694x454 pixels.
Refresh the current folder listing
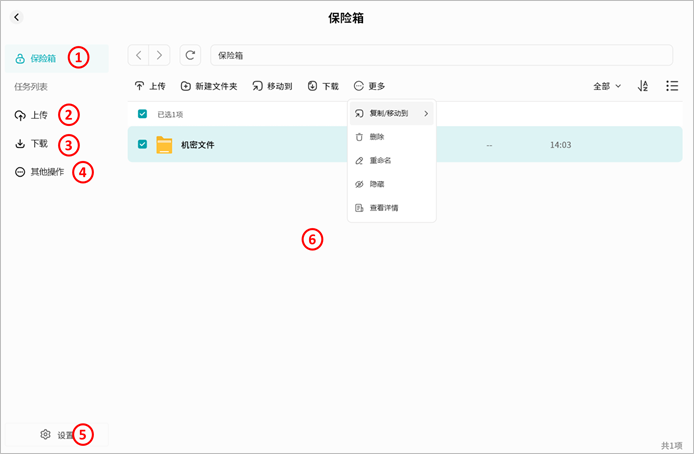click(x=190, y=55)
